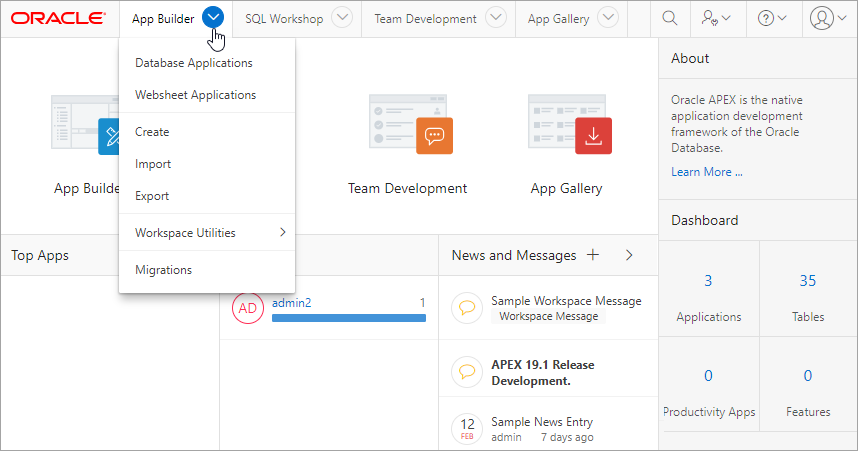Open the 3 Applications dashboard count
The image size is (858, 451).
tap(708, 281)
